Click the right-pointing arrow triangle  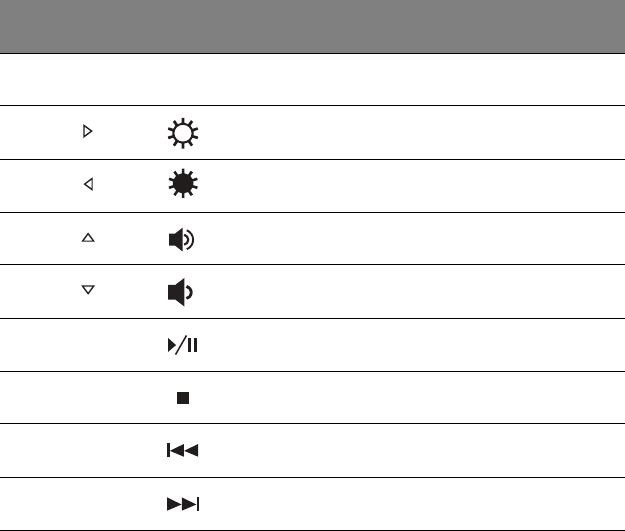click(87, 132)
